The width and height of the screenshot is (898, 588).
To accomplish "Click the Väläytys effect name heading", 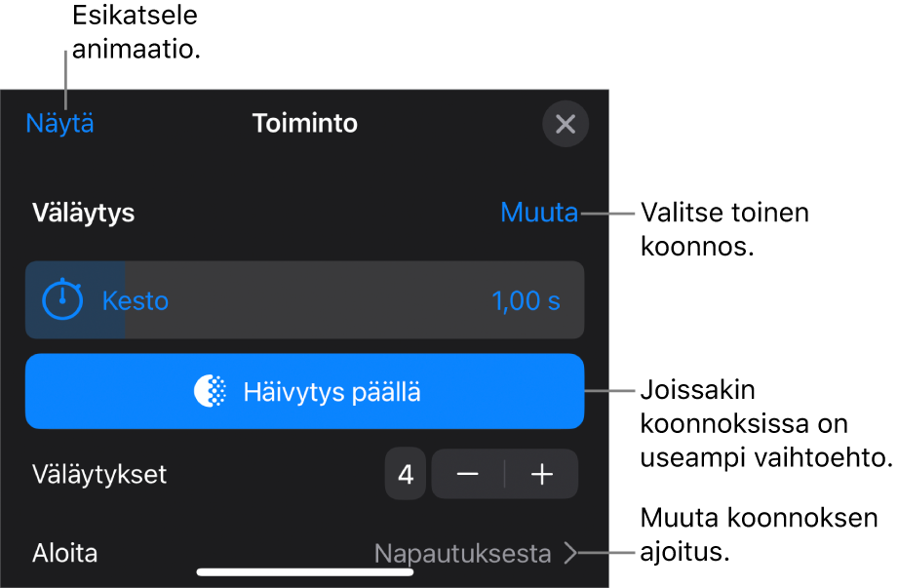I will click(x=83, y=214).
